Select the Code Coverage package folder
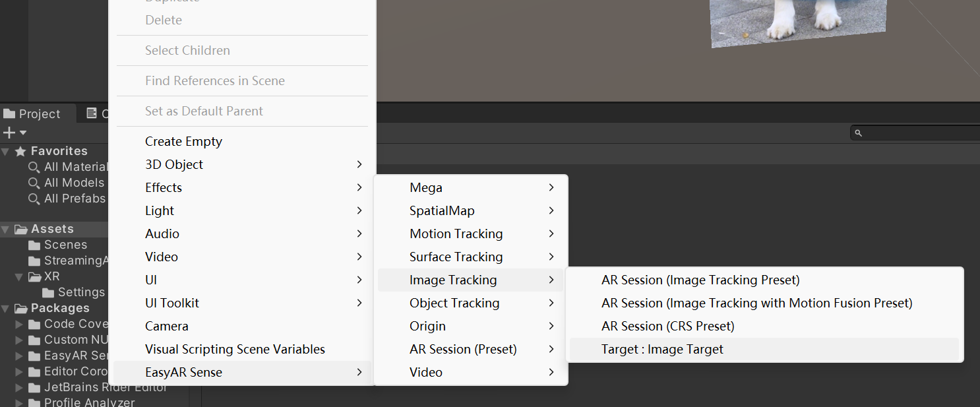The height and width of the screenshot is (407, 980). pyautogui.click(x=68, y=324)
